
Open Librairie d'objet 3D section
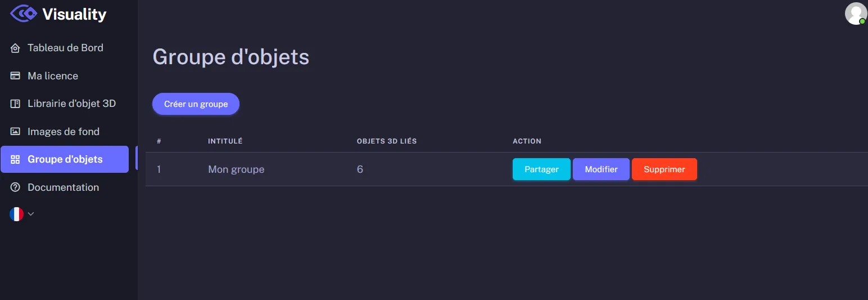[71, 104]
